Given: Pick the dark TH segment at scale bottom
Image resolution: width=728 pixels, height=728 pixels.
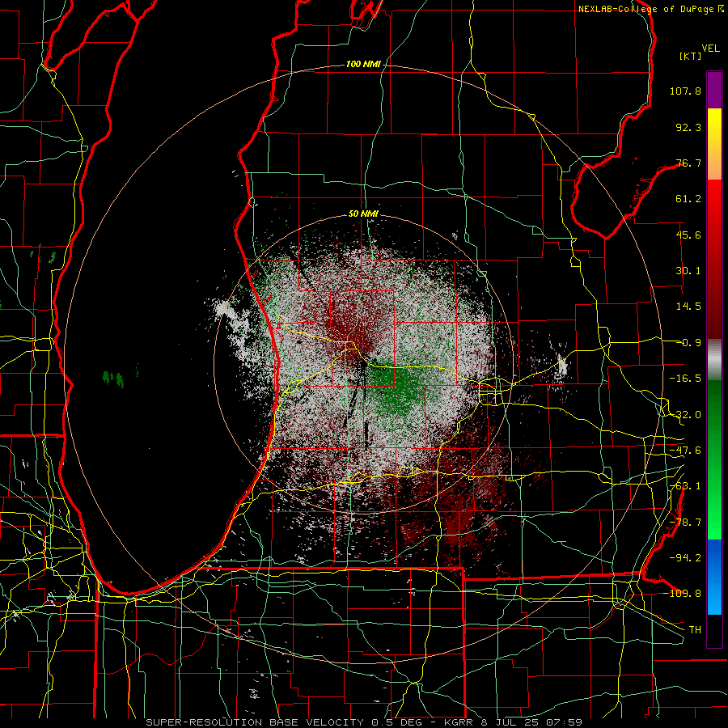Looking at the screenshot, I should click(x=714, y=630).
